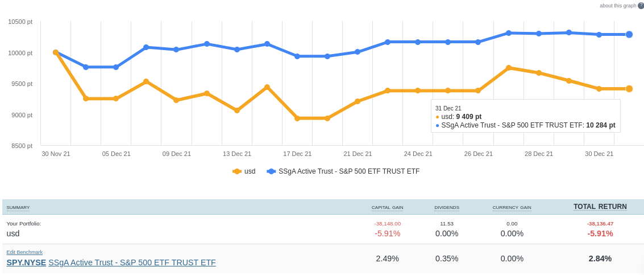Click the first data point at 30 Nov 21

[x=56, y=52]
